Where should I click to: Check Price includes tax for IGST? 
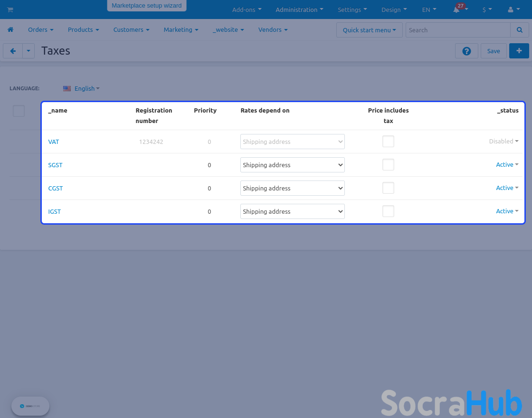(388, 211)
